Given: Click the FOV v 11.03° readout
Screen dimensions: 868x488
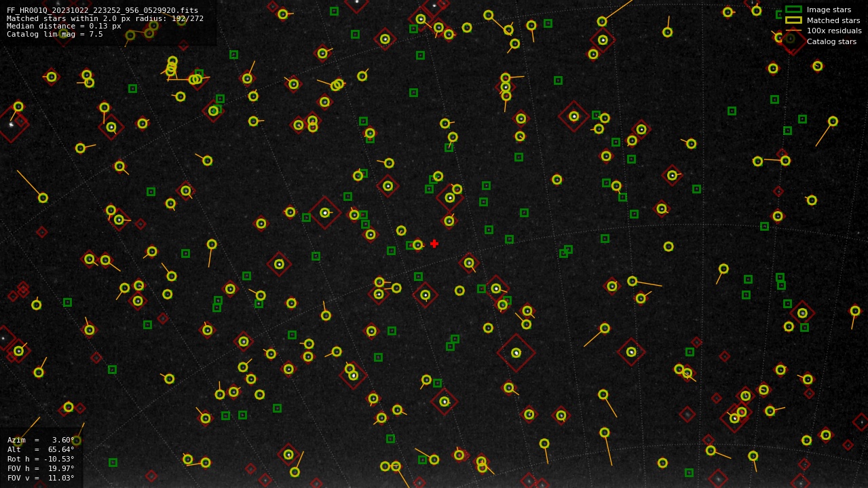Looking at the screenshot, I should coord(41,478).
